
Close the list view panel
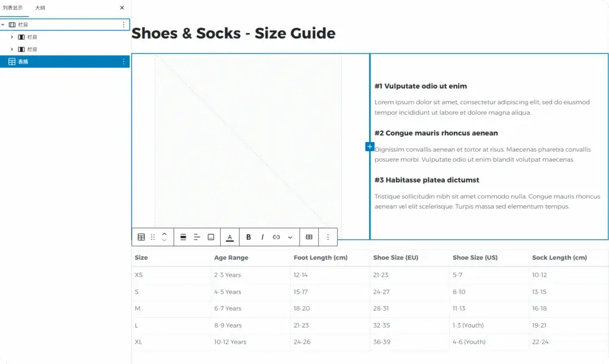[x=122, y=8]
